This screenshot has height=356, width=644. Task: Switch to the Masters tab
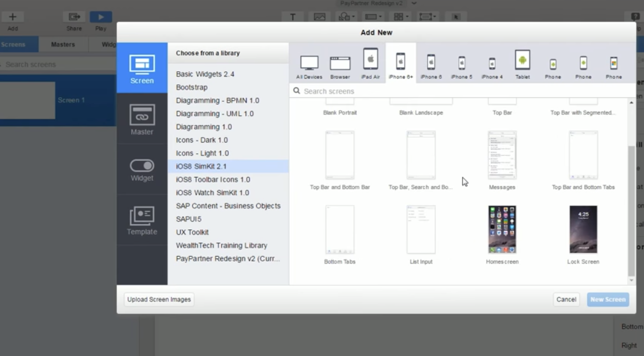[63, 44]
